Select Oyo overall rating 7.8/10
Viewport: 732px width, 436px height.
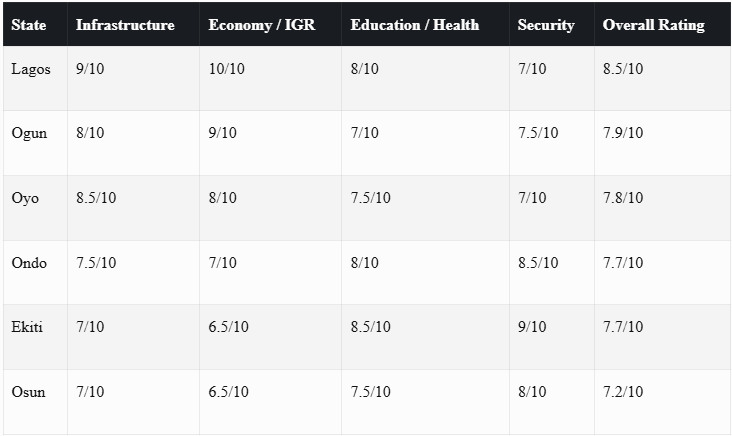pos(623,197)
